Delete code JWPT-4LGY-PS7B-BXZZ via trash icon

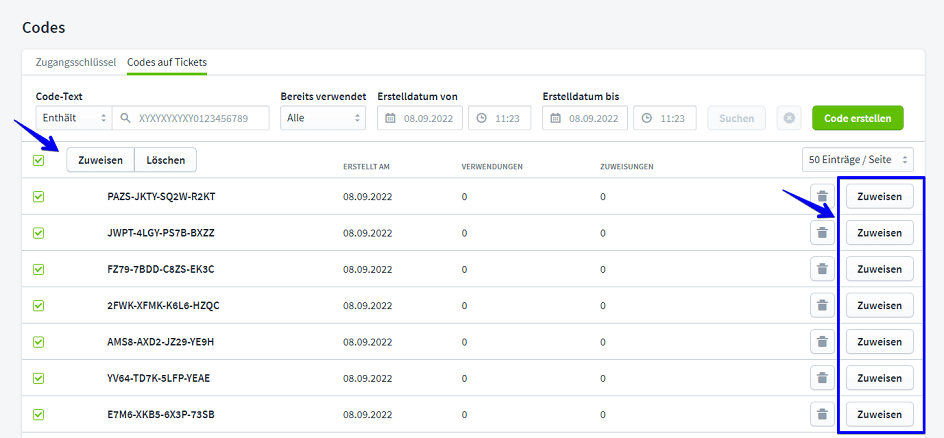(821, 233)
